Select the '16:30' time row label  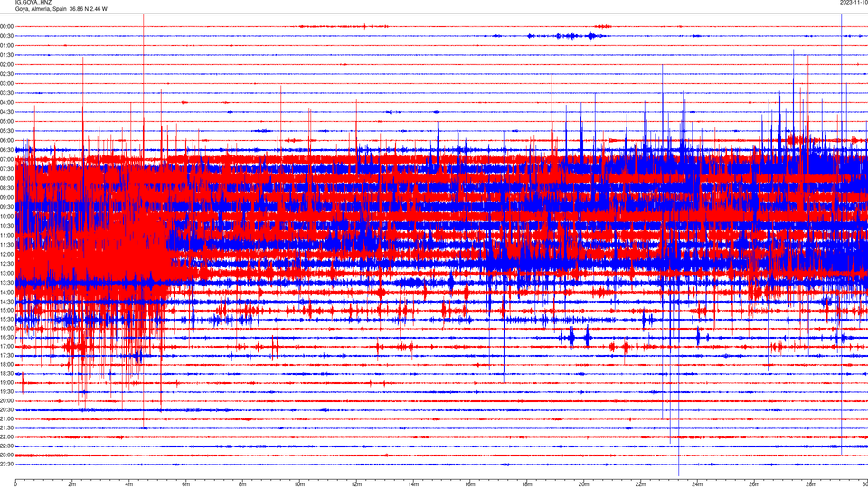click(6, 337)
